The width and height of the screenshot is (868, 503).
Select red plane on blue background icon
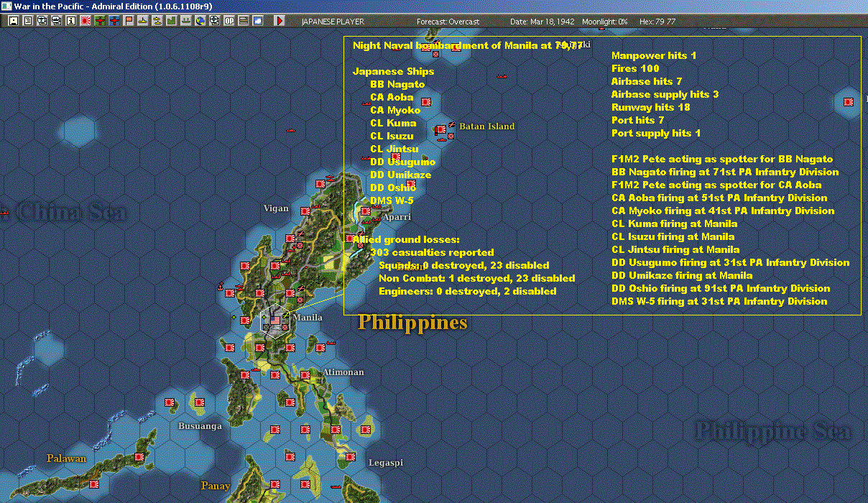pyautogui.click(x=114, y=21)
